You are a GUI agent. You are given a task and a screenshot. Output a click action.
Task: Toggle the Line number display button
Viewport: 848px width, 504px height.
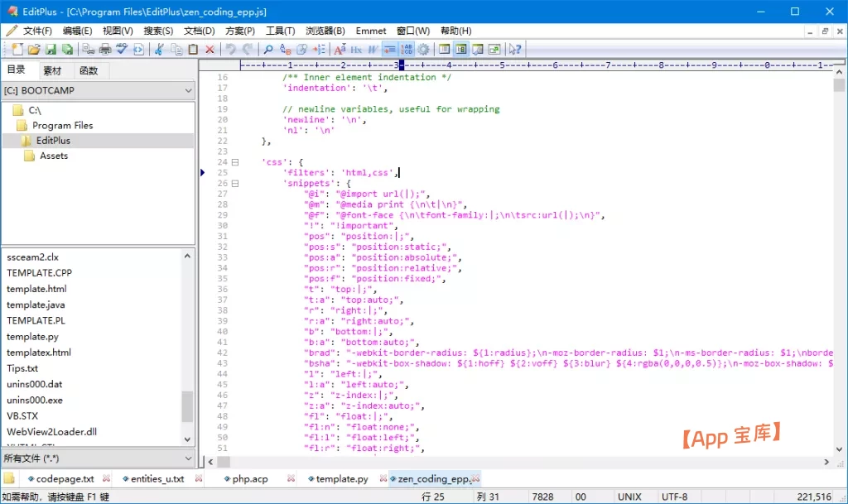tap(407, 50)
